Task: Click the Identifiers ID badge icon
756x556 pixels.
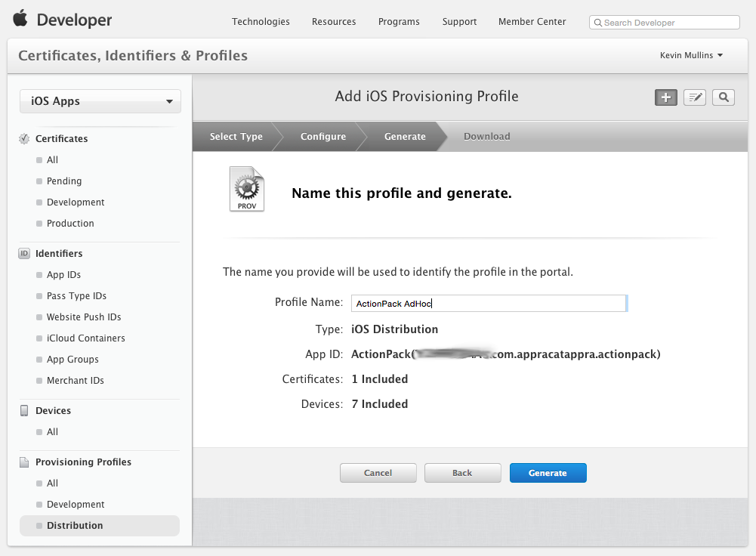Action: pyautogui.click(x=23, y=253)
